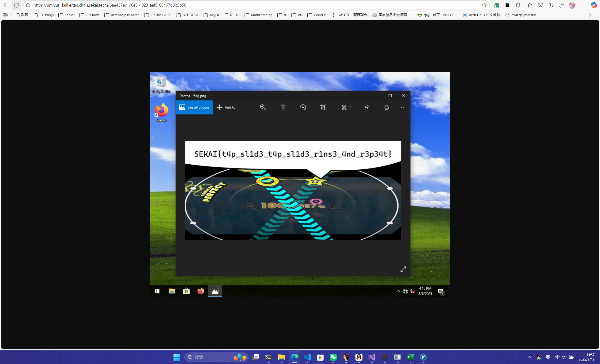Screen dimensions: 600x364
Task: Open the VN bookmarks folder
Action: pos(297,15)
